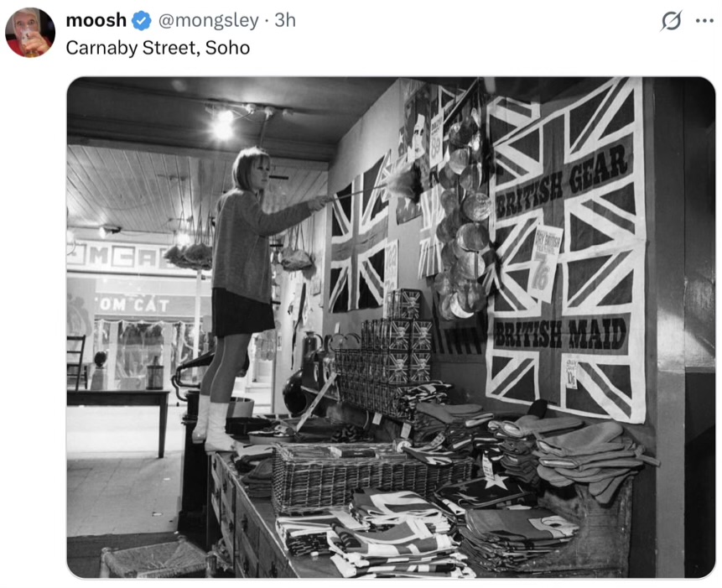
Task: Click the BRITISH MAID text on the flag
Action: point(560,333)
